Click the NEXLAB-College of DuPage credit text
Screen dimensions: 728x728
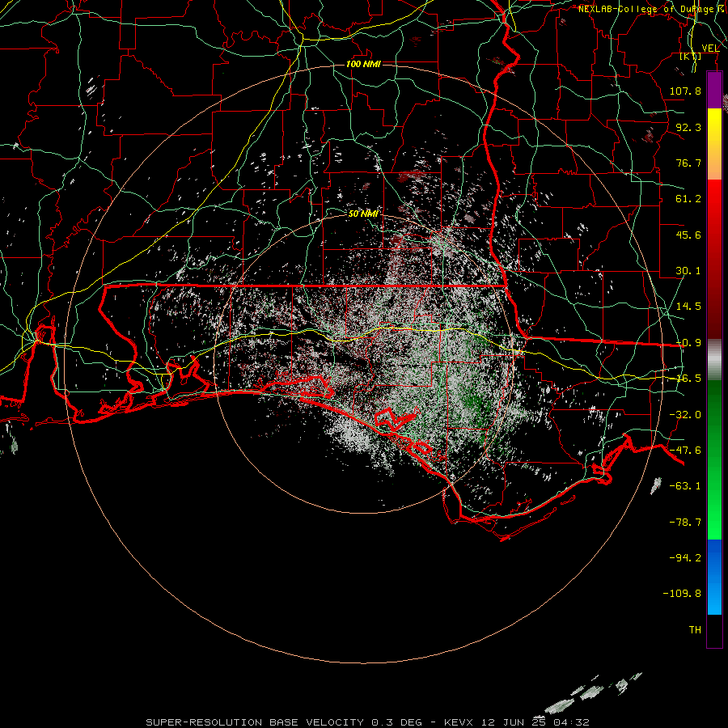(652, 9)
